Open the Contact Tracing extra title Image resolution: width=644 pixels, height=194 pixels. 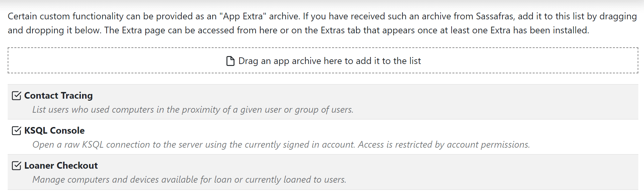58,96
